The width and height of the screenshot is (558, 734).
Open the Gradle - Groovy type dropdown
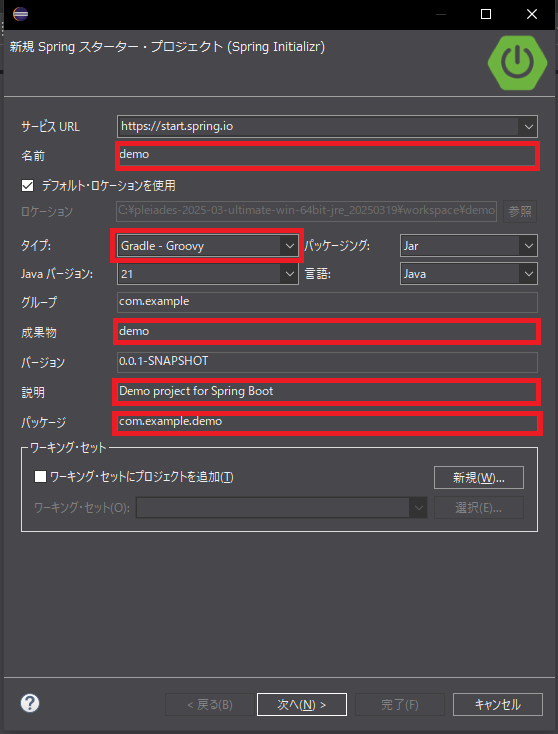point(207,246)
